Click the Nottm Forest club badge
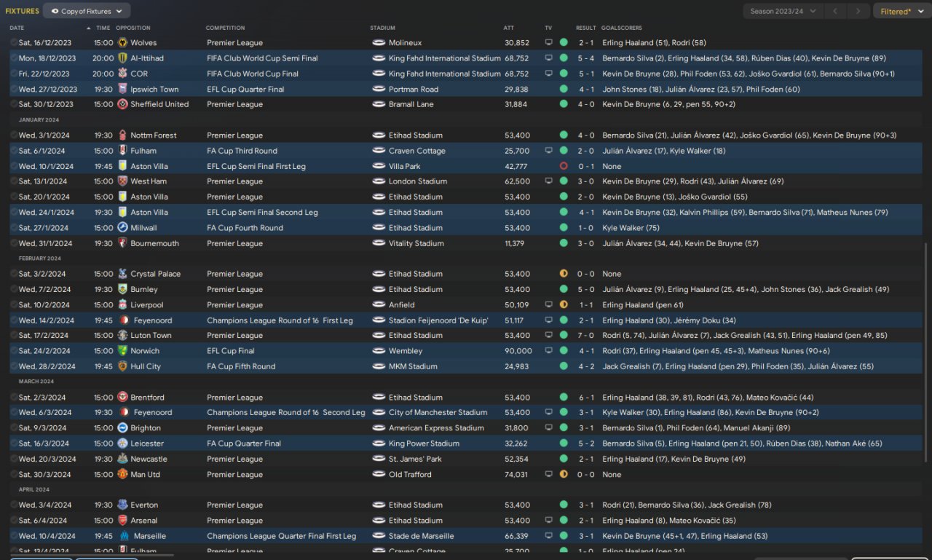This screenshot has height=560, width=932. tap(122, 135)
